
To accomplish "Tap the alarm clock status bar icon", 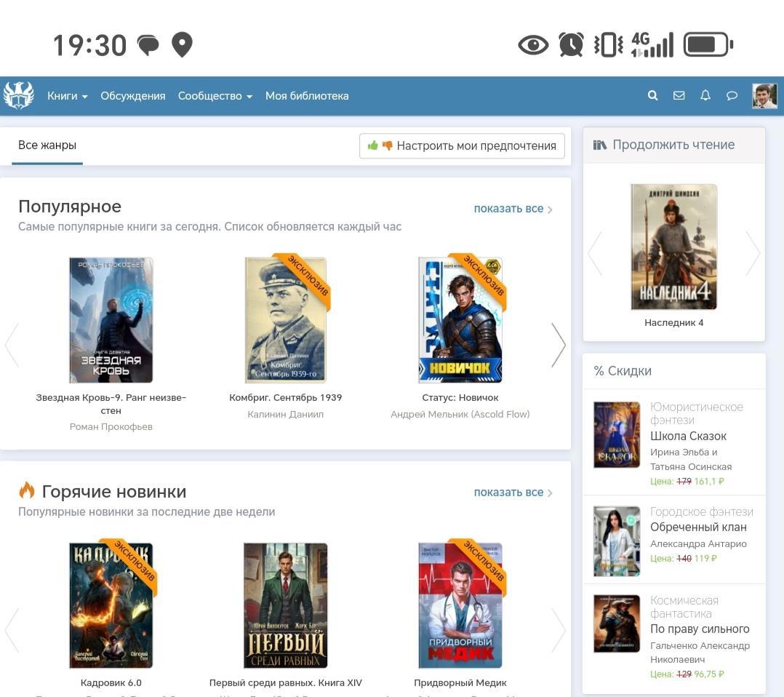I will 571,45.
